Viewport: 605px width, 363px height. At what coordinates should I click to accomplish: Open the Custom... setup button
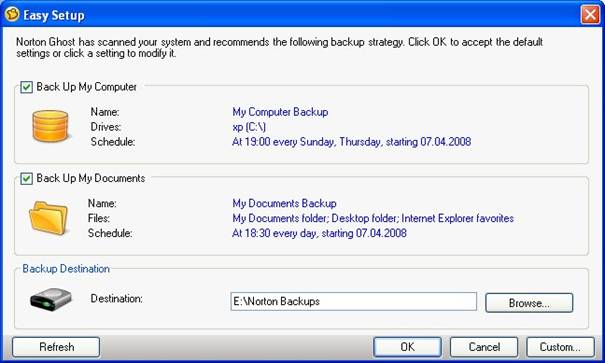pyautogui.click(x=560, y=347)
